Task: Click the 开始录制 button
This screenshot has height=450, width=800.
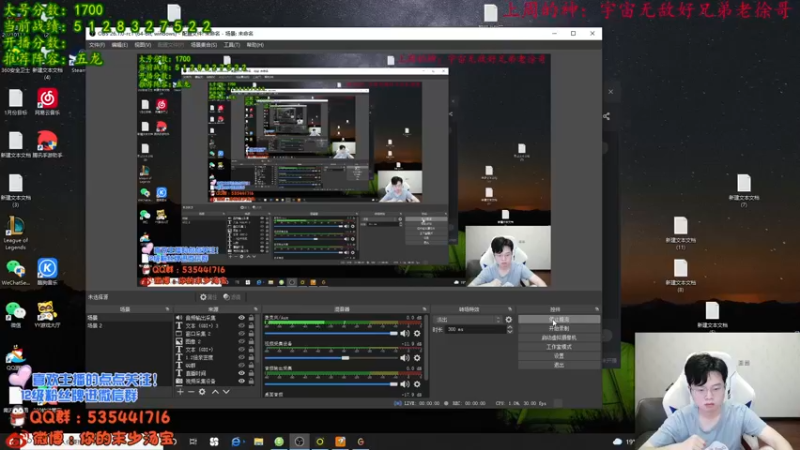Action: 559,329
